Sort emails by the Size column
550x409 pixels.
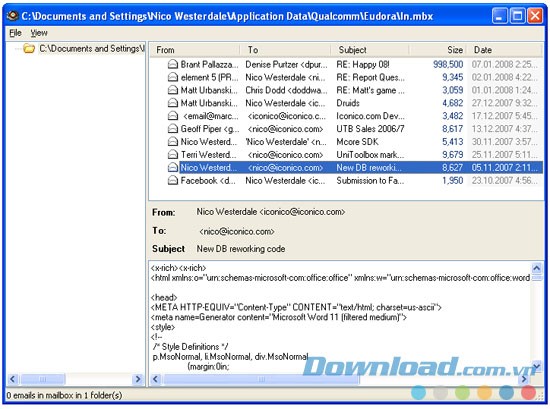coord(438,50)
